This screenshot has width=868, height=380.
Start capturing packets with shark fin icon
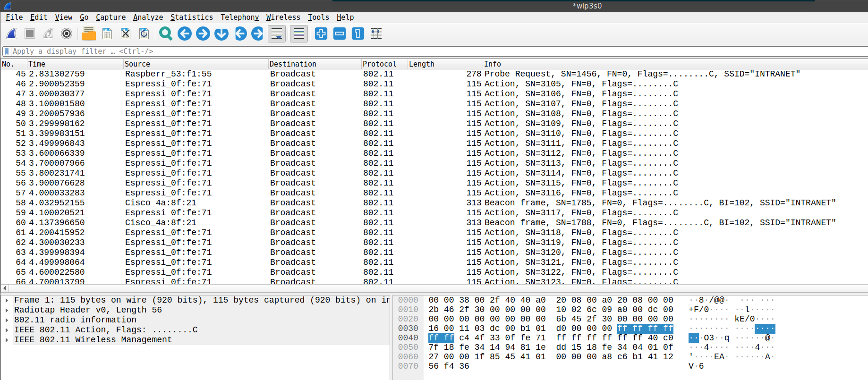pyautogui.click(x=11, y=34)
